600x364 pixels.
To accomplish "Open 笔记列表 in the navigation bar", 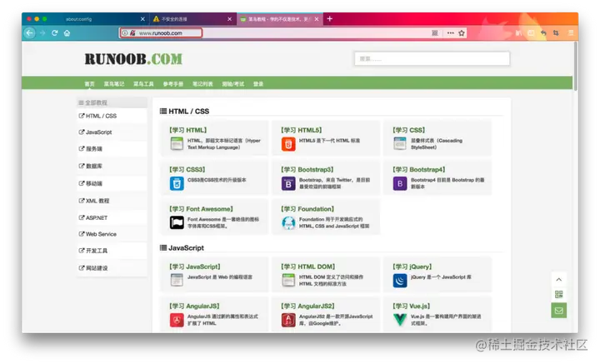I will (x=202, y=84).
